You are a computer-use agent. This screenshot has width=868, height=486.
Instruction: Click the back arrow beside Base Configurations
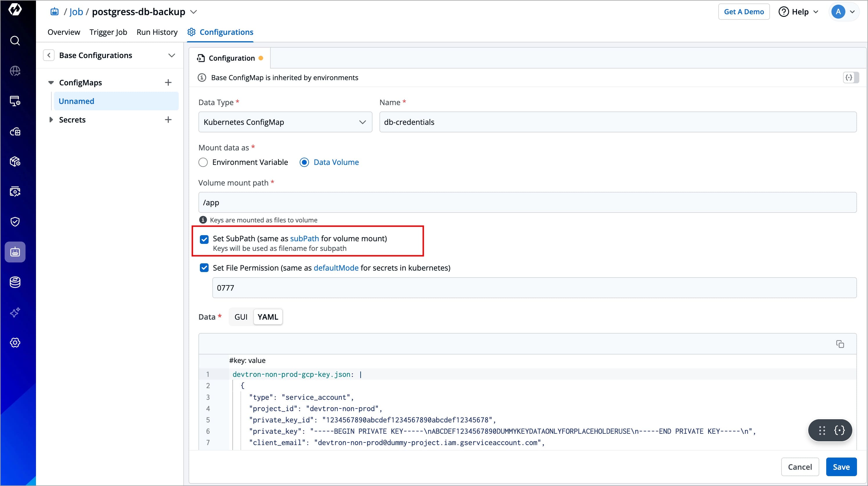pos(49,55)
